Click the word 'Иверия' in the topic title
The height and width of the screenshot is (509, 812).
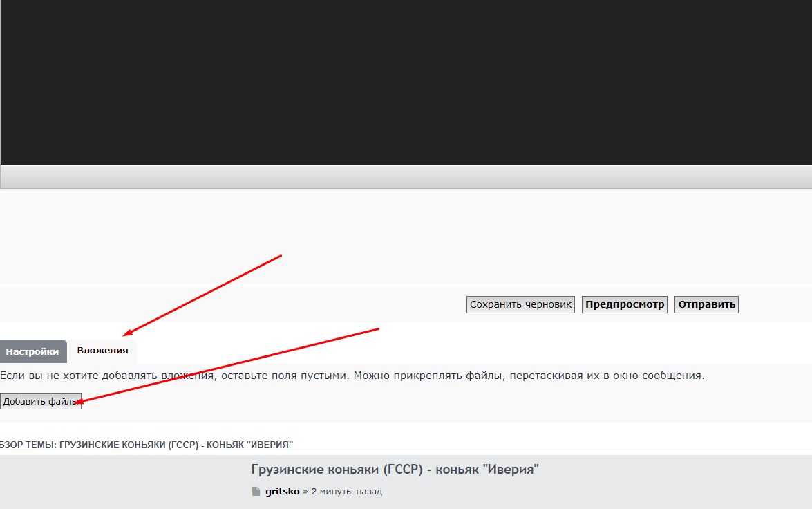pyautogui.click(x=512, y=470)
